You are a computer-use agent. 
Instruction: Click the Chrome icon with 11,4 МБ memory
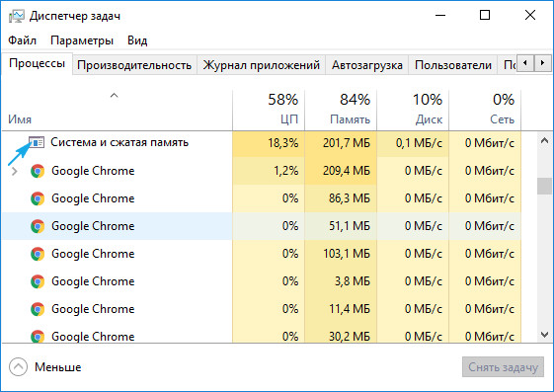point(38,309)
